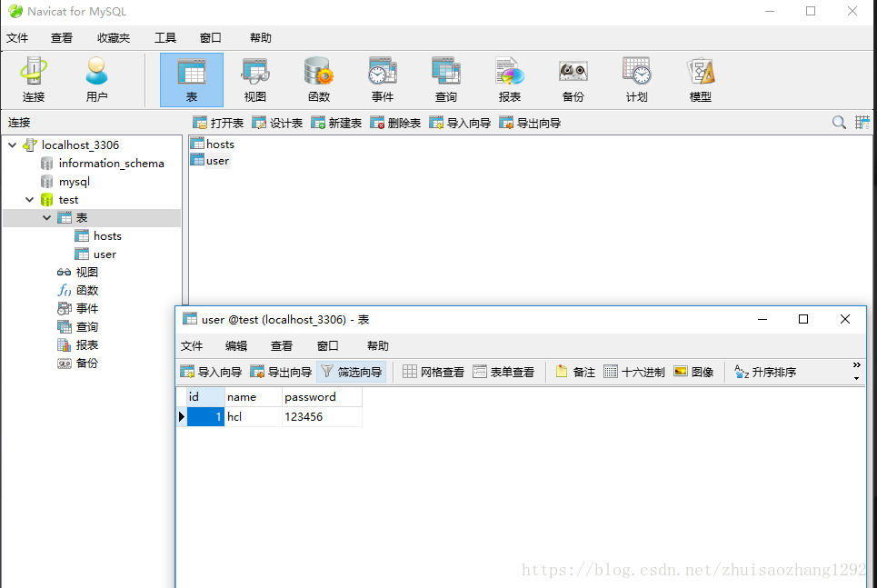This screenshot has height=588, width=877.
Task: Click the 模型 (Model) toolbar icon
Action: coord(701,79)
